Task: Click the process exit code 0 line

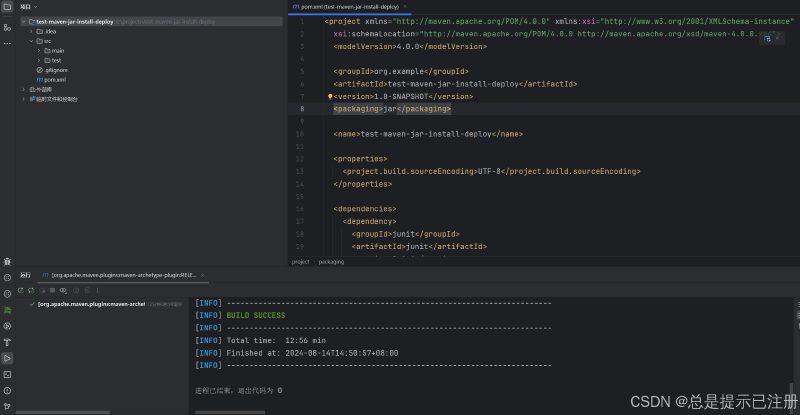Action: click(238, 391)
